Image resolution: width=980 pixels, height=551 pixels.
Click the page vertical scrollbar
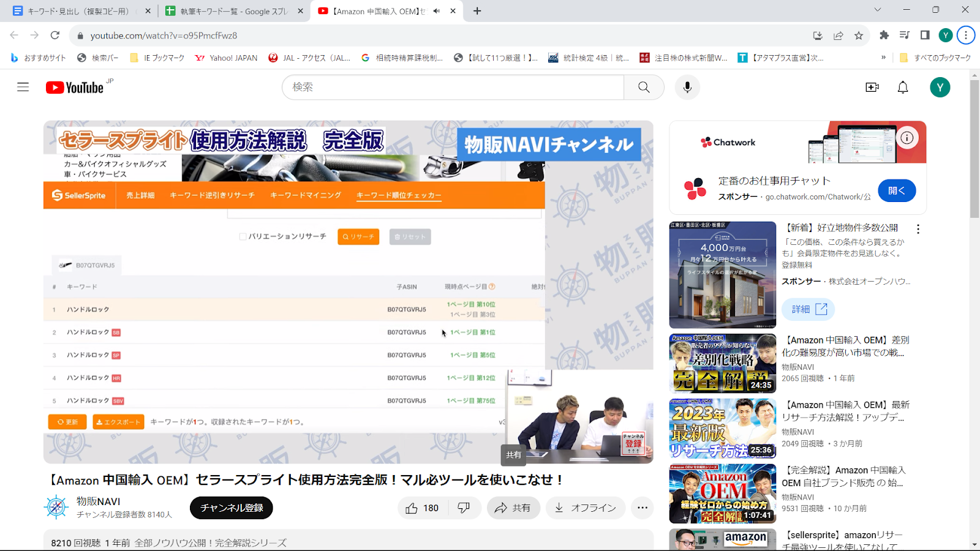[974, 149]
